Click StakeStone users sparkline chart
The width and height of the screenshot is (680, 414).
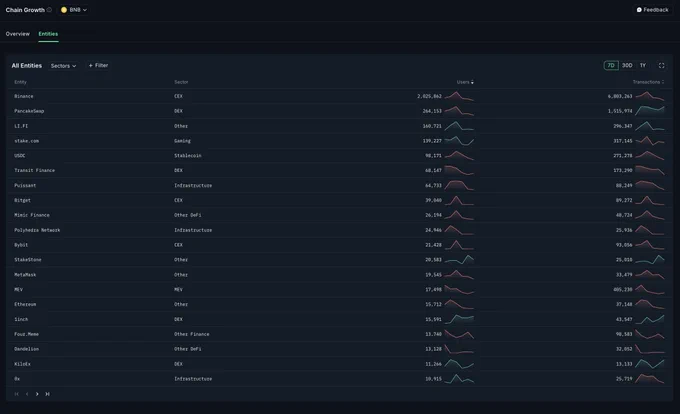coord(459,260)
